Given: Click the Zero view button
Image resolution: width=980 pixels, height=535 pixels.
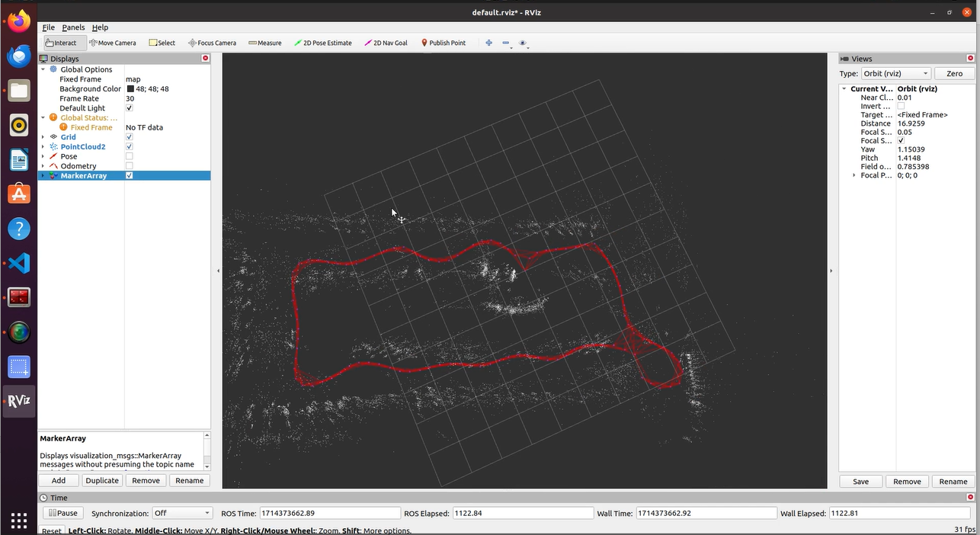Looking at the screenshot, I should click(955, 73).
